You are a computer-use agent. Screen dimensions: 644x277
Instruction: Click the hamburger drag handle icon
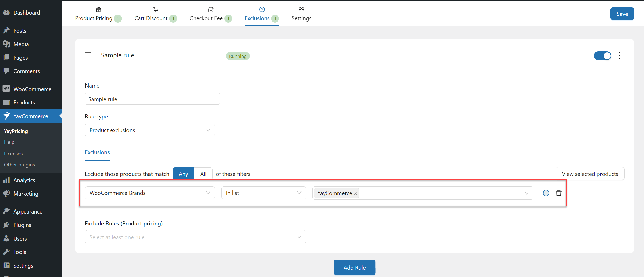click(88, 55)
